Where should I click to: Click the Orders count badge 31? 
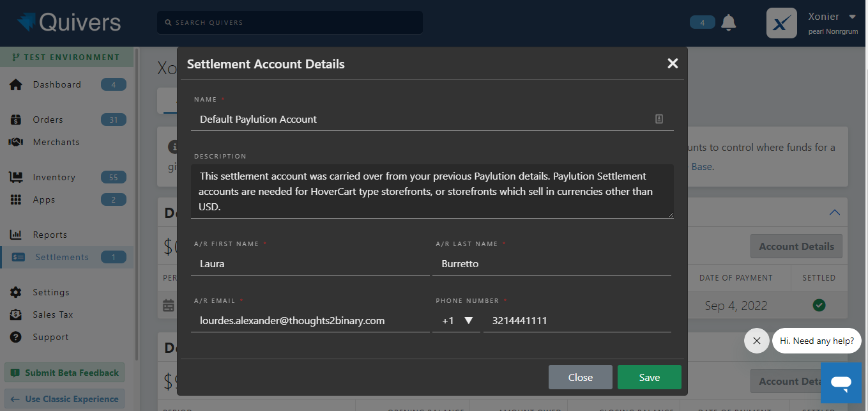(114, 120)
